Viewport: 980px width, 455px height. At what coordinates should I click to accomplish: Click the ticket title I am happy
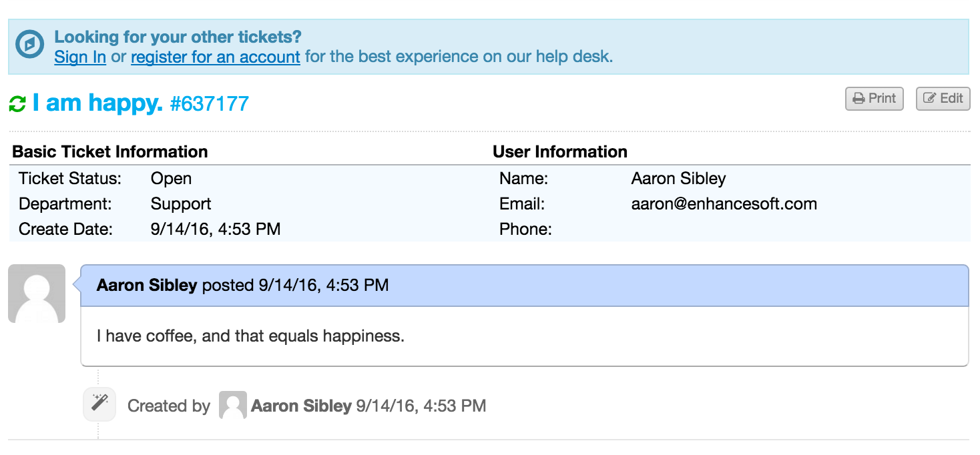point(97,103)
